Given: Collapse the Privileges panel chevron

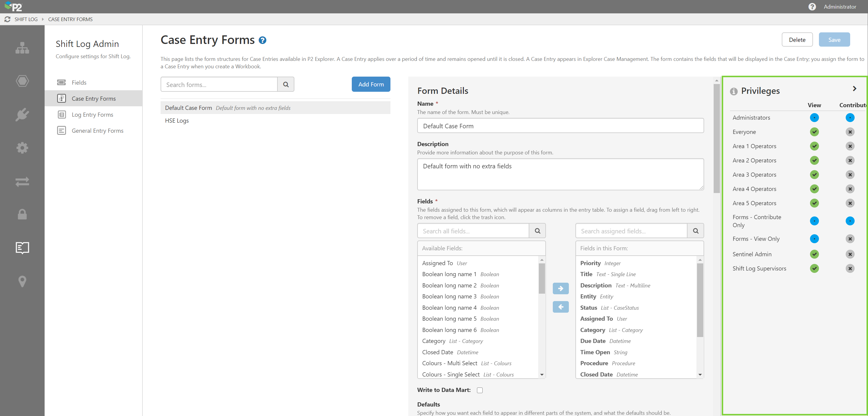Looking at the screenshot, I should pos(854,88).
